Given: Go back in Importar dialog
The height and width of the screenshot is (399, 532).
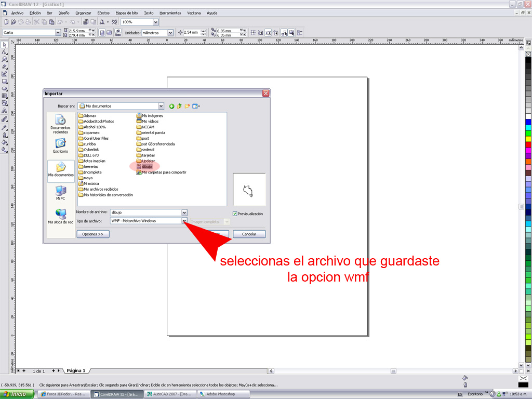Looking at the screenshot, I should coord(171,106).
